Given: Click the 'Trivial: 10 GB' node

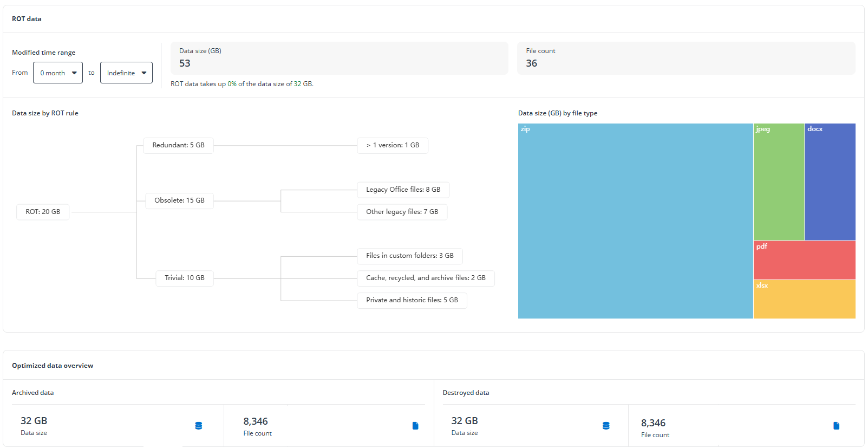Looking at the screenshot, I should 185,278.
